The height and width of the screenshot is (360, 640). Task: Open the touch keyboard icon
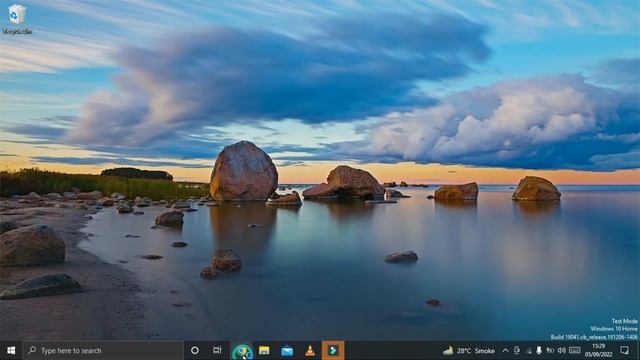click(575, 351)
